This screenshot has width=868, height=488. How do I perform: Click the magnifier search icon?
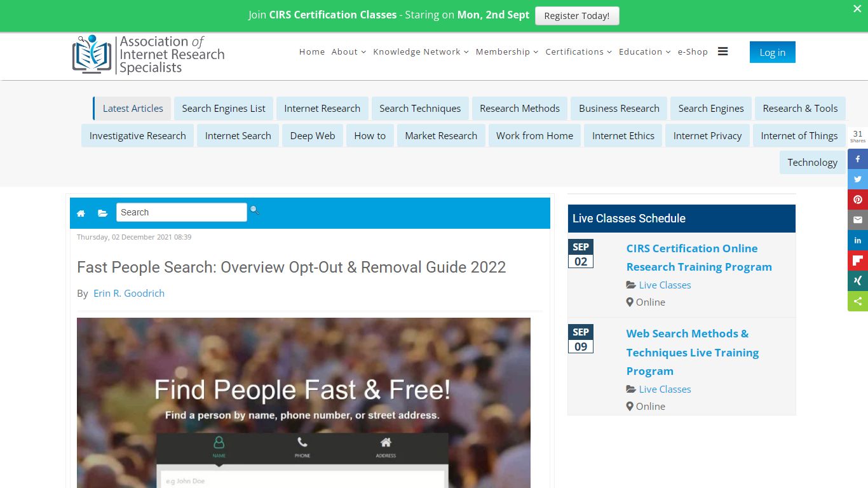(x=254, y=210)
